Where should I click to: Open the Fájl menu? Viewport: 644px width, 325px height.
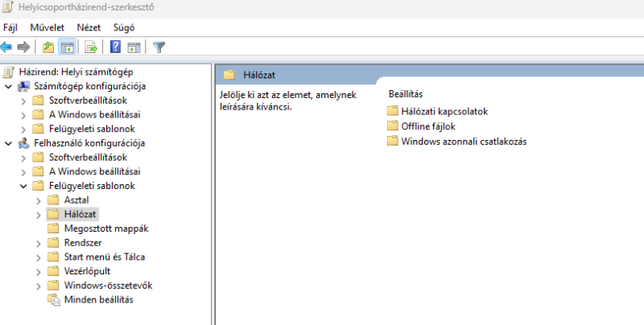(x=10, y=27)
